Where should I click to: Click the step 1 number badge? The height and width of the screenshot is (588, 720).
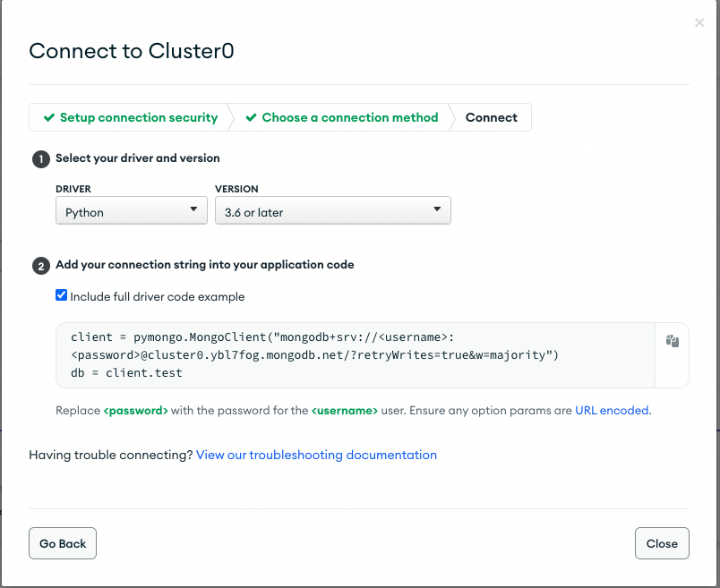pos(40,158)
